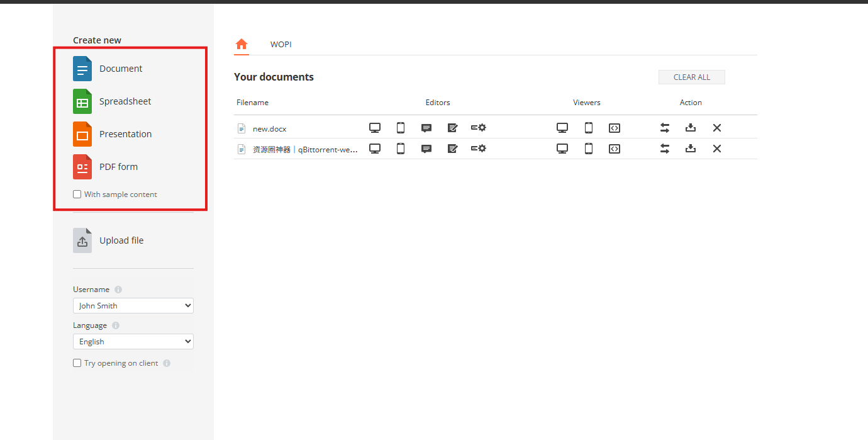Create a new Presentation
The height and width of the screenshot is (440, 868).
click(112, 134)
